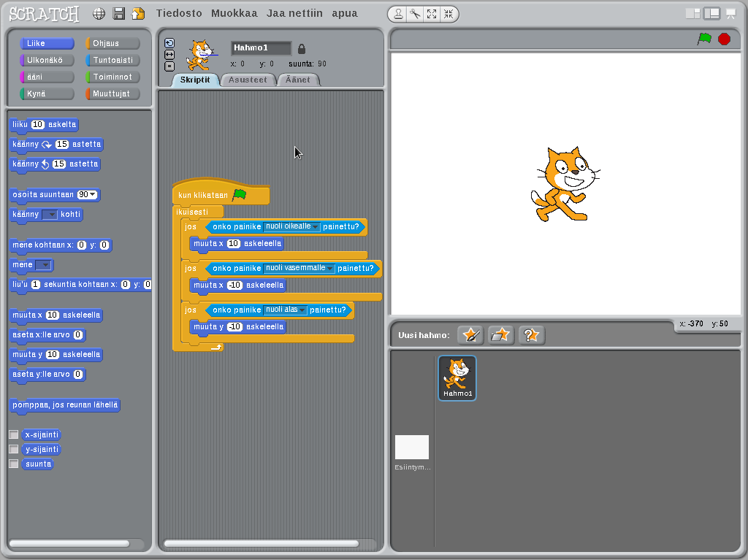748x560 pixels.
Task: Select the Toiminnot block category
Action: point(112,77)
